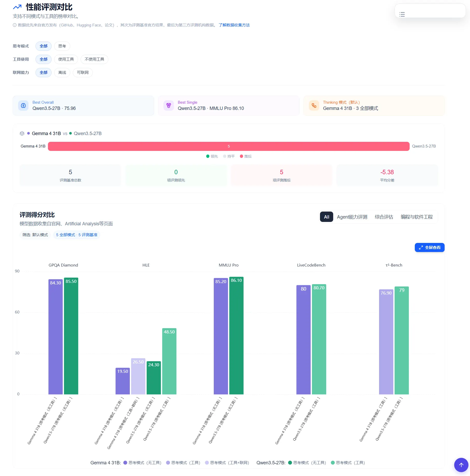Choose the 不使用工具 filter option
The width and height of the screenshot is (470, 476).
tap(94, 59)
